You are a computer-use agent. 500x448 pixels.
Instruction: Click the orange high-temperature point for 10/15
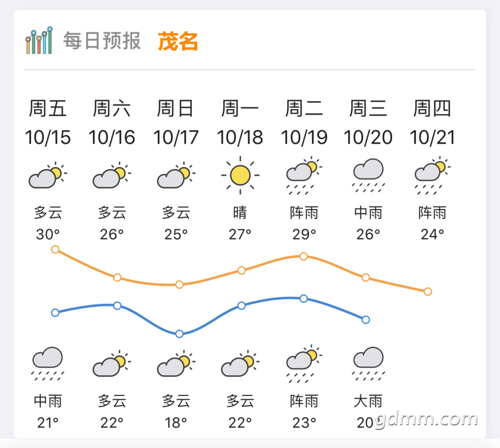point(55,249)
